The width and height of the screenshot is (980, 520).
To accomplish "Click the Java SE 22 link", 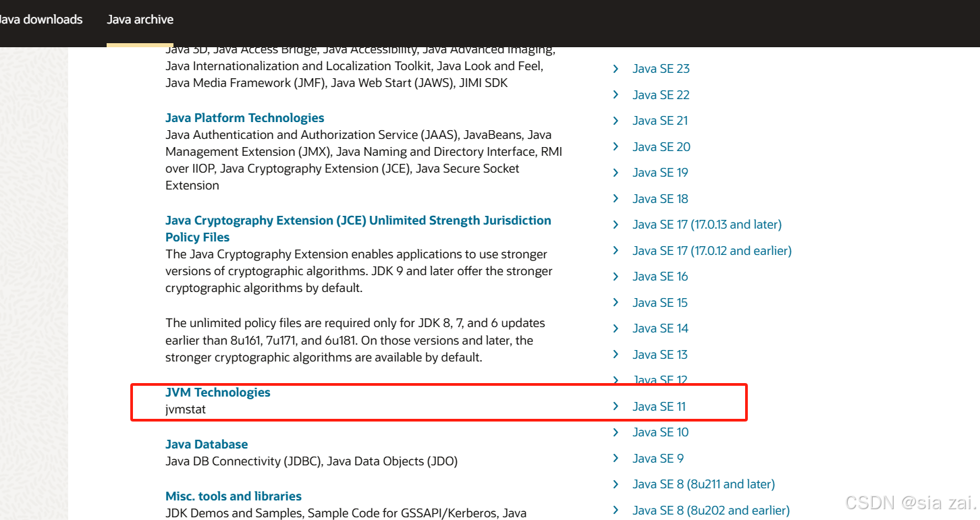I will [661, 94].
